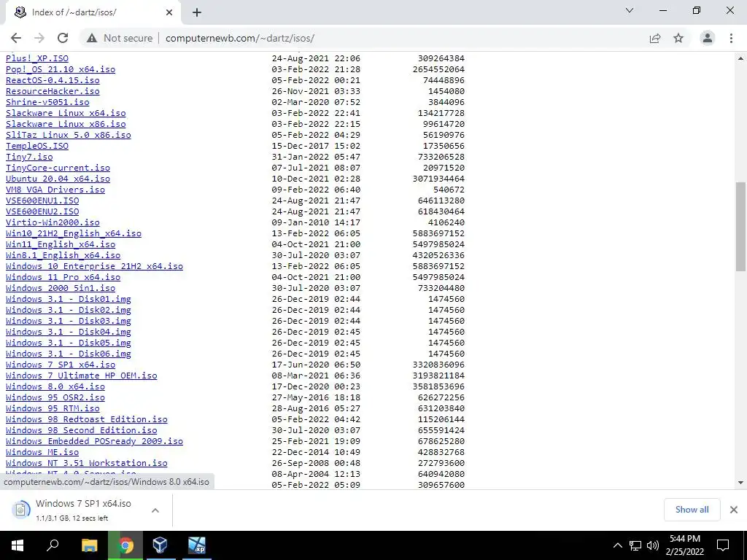
Task: Open Virtio-Win2000.iso link
Action: point(53,222)
